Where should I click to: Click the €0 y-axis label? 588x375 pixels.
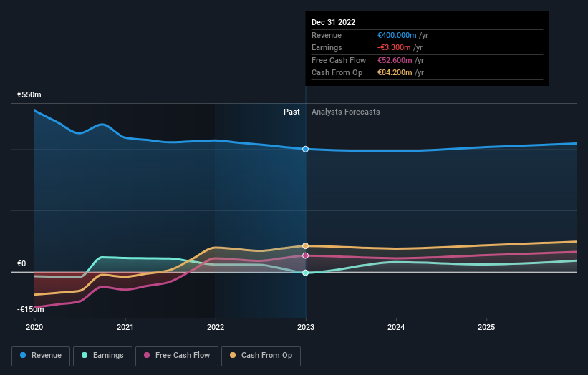(x=21, y=263)
